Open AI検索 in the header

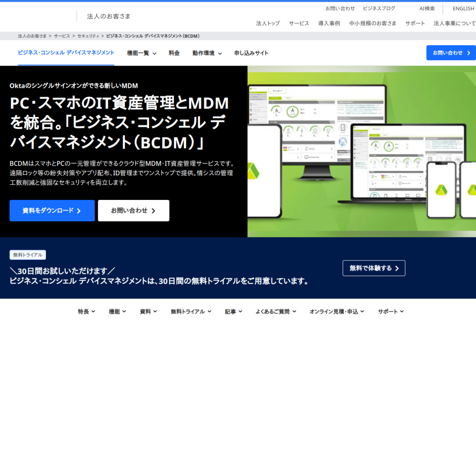(427, 8)
